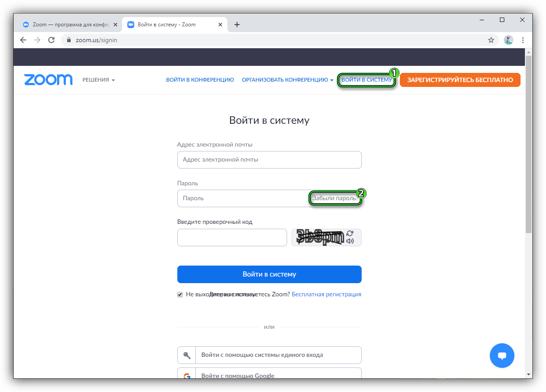Click the 'Войти в систему' page heading

(269, 120)
